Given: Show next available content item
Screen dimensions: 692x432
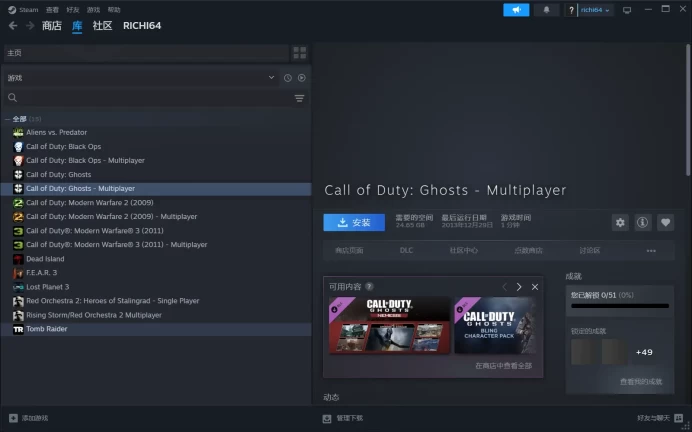Looking at the screenshot, I should (x=519, y=287).
